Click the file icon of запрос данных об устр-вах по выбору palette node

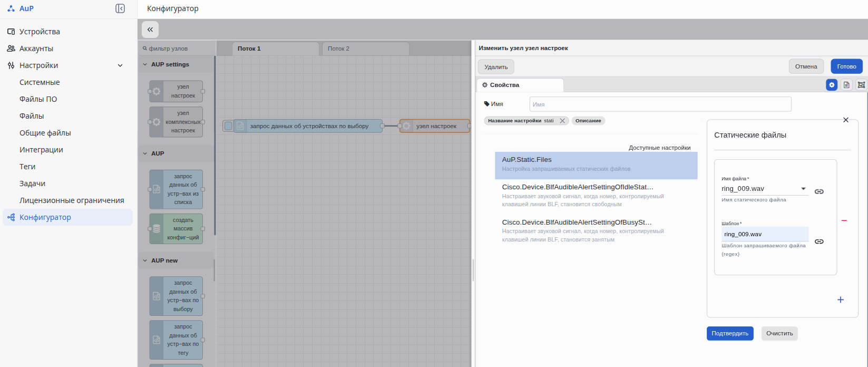[157, 296]
